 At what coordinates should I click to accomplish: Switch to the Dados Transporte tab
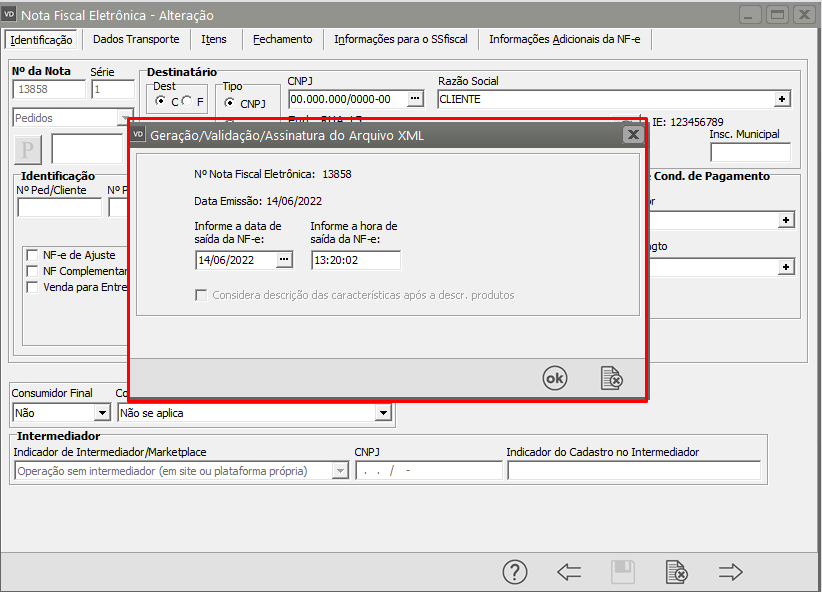point(136,39)
